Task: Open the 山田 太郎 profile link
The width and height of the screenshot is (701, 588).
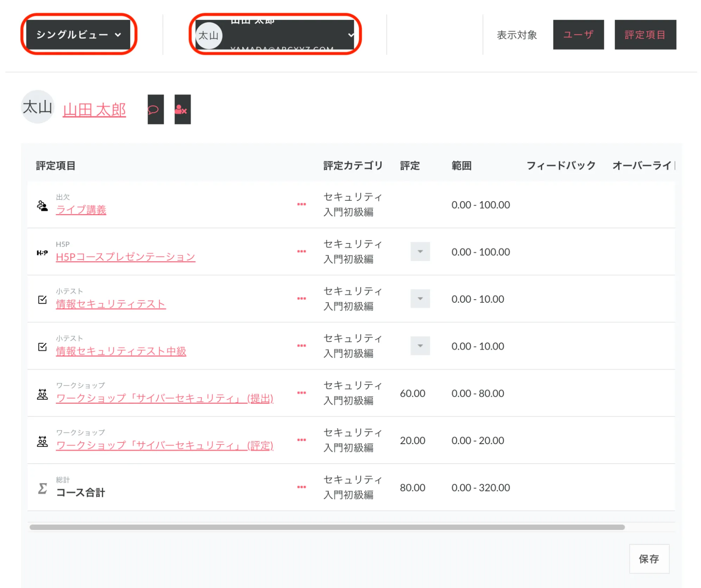Action: pos(94,110)
